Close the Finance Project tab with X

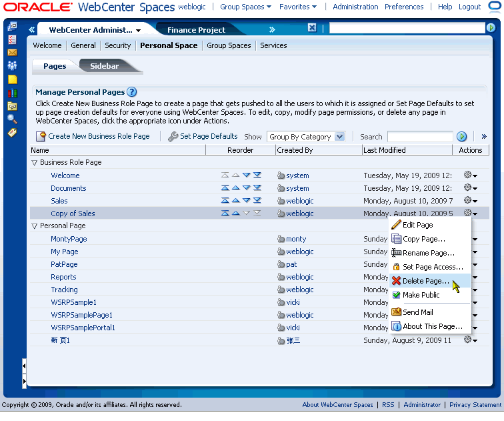(x=312, y=27)
